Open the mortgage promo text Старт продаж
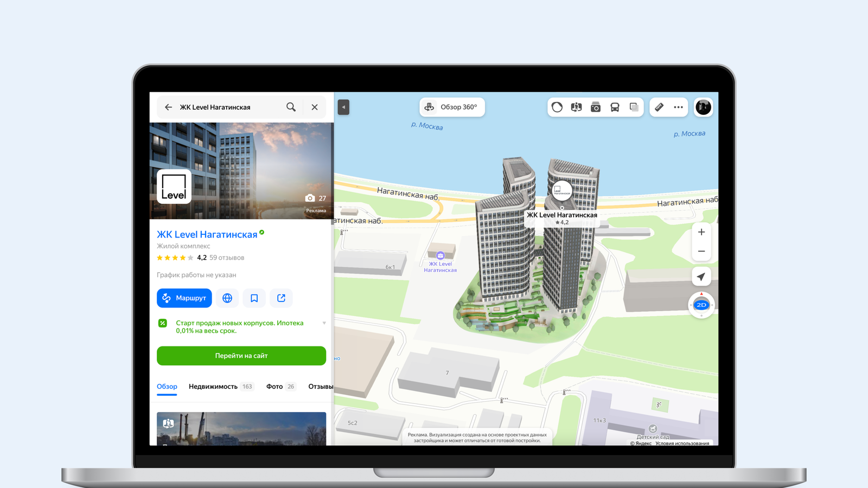This screenshot has width=868, height=488. point(240,327)
